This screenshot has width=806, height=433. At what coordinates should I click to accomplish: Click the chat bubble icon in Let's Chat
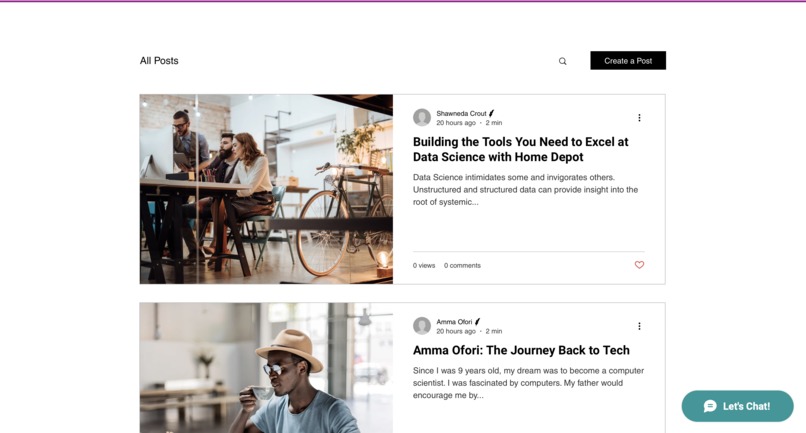[710, 406]
